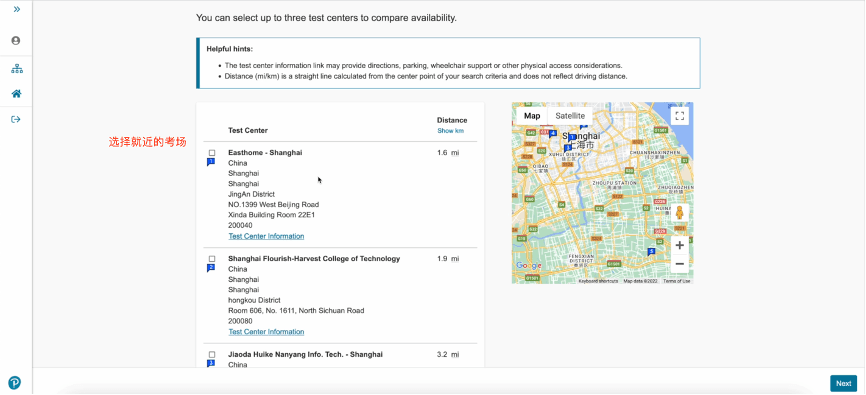This screenshot has width=866, height=395.
Task: Click the 1.9 mi distance value
Action: pyautogui.click(x=448, y=259)
